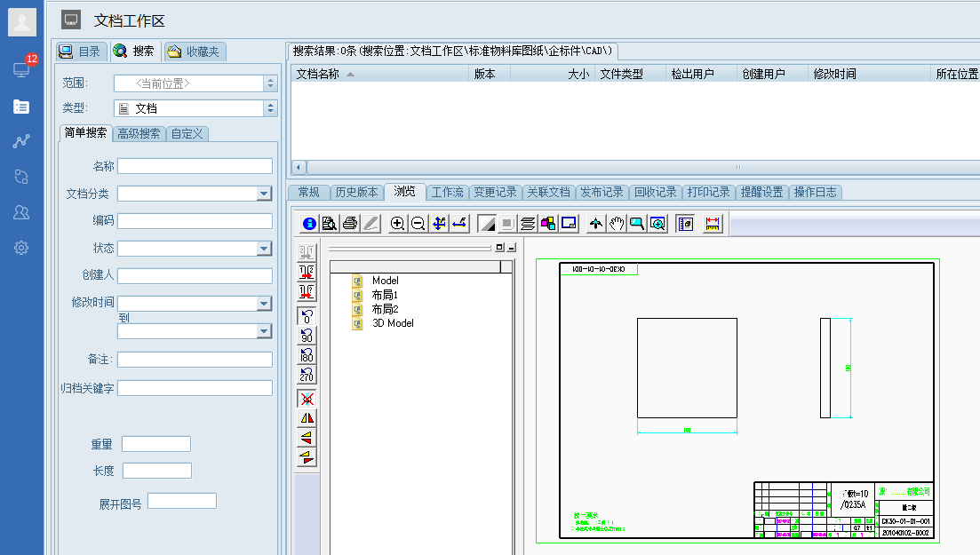
Task: Click the printer icon in viewer toolbar
Action: (350, 224)
